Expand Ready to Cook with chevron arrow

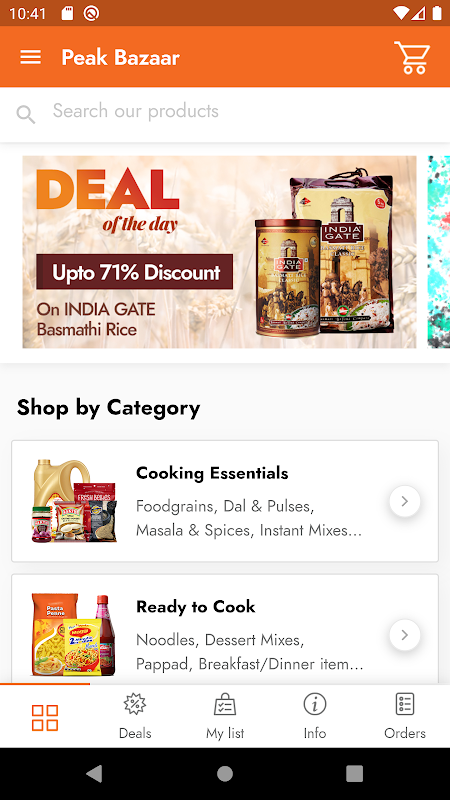405,635
